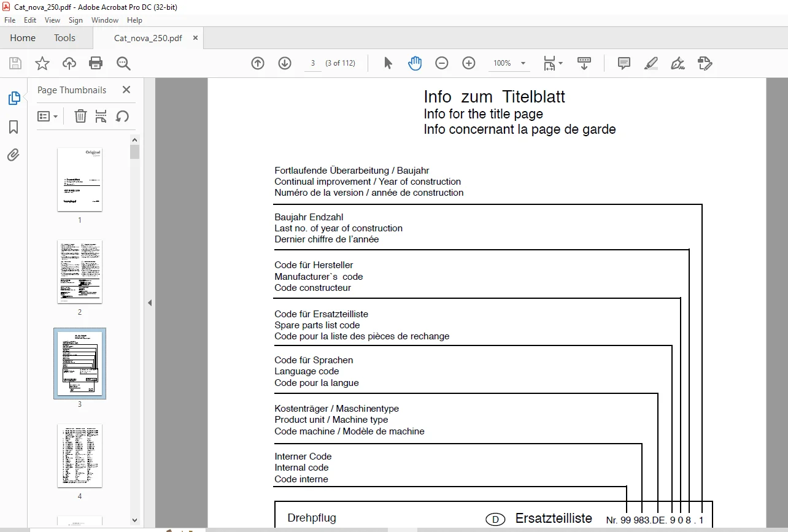Switch to the Tools tab

[x=64, y=38]
